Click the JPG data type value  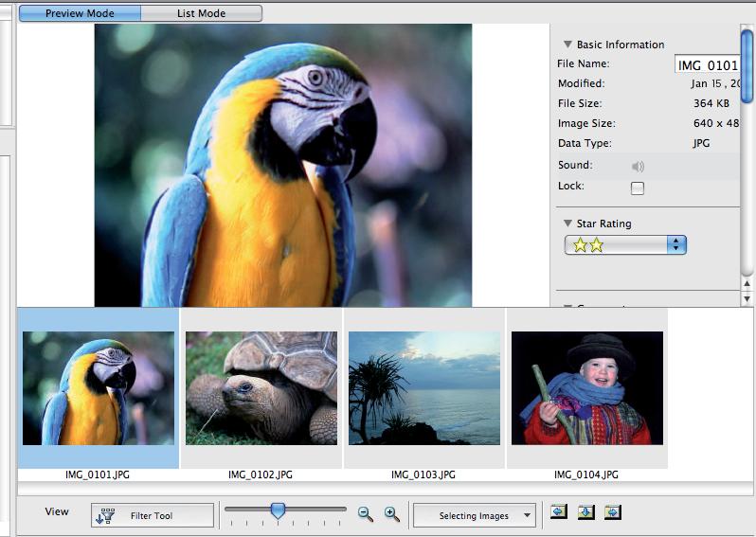tap(701, 143)
